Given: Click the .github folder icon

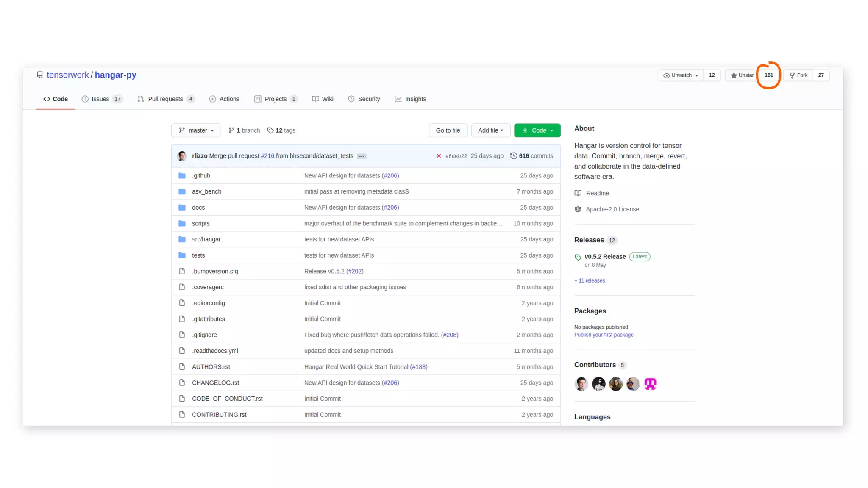Looking at the screenshot, I should (182, 176).
